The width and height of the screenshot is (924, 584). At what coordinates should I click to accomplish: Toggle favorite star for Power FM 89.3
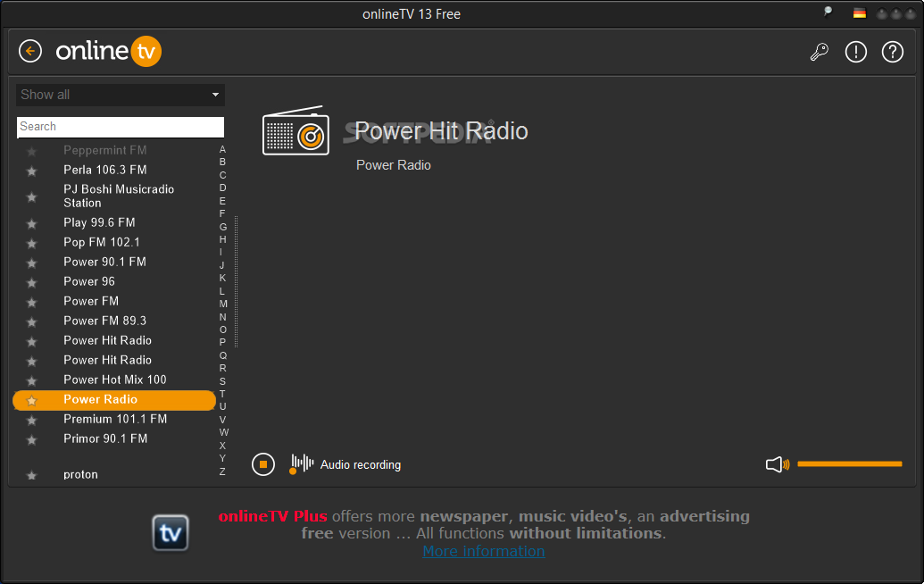32,321
